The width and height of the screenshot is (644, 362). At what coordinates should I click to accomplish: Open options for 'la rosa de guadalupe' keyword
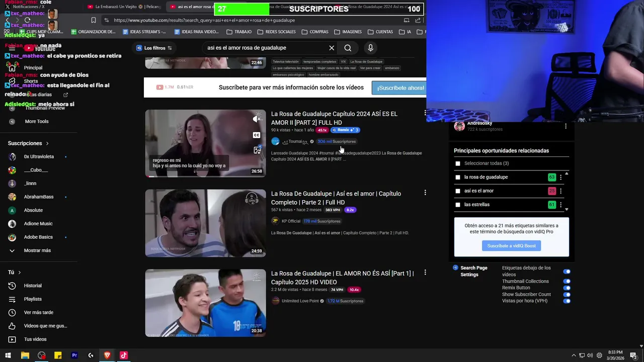click(x=561, y=177)
